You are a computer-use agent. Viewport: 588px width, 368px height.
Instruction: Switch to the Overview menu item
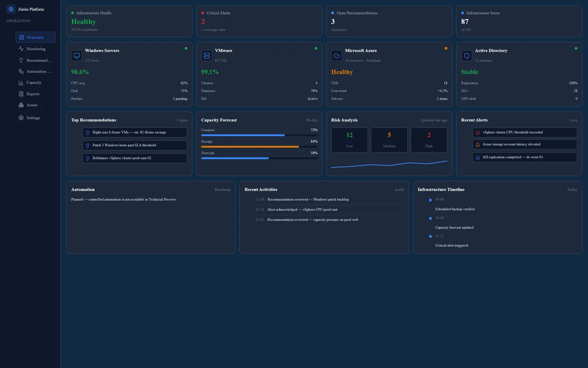tap(35, 37)
